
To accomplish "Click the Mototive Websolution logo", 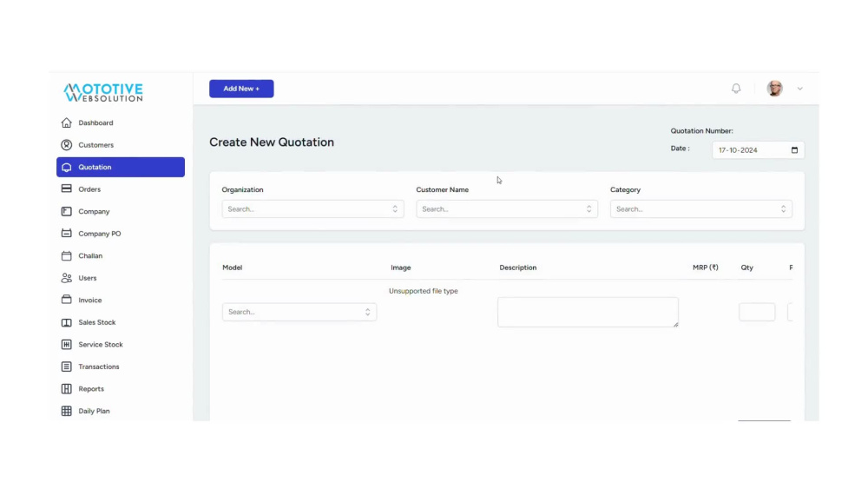I will 103,92.
